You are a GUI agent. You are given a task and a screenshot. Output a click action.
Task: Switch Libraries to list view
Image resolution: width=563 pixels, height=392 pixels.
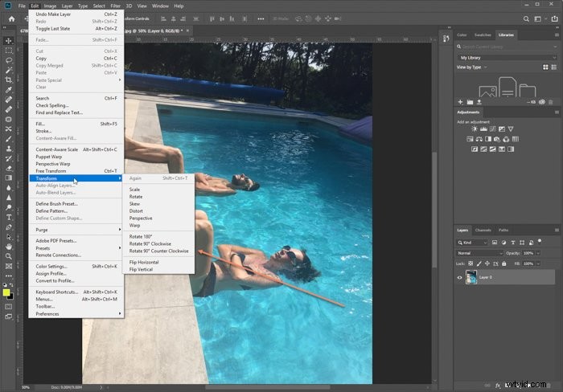tap(554, 67)
